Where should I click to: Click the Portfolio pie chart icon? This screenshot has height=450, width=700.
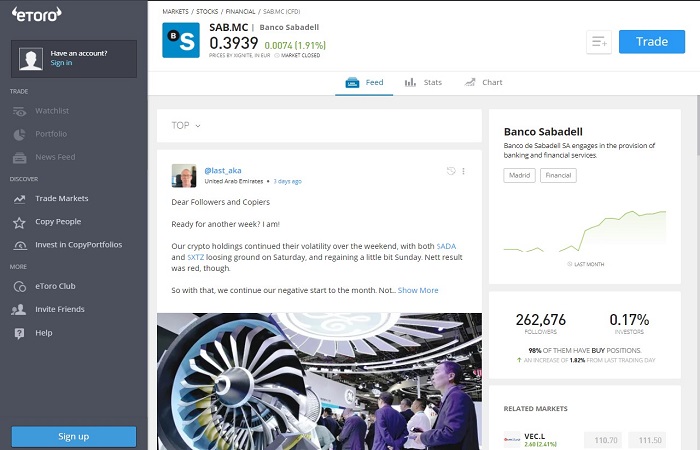pyautogui.click(x=19, y=134)
